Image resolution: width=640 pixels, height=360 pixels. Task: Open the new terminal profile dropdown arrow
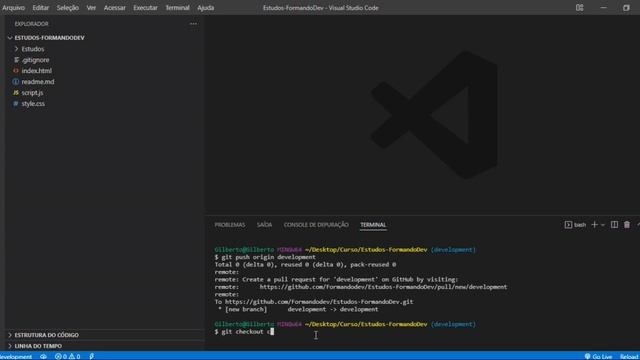click(x=603, y=225)
